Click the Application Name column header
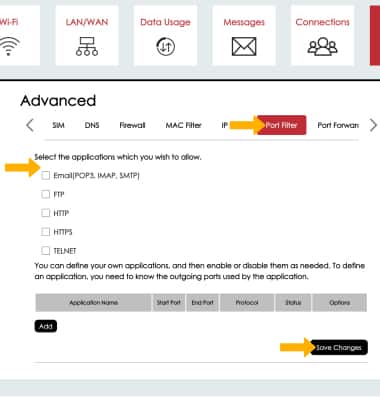This screenshot has width=380, height=400. click(x=93, y=303)
